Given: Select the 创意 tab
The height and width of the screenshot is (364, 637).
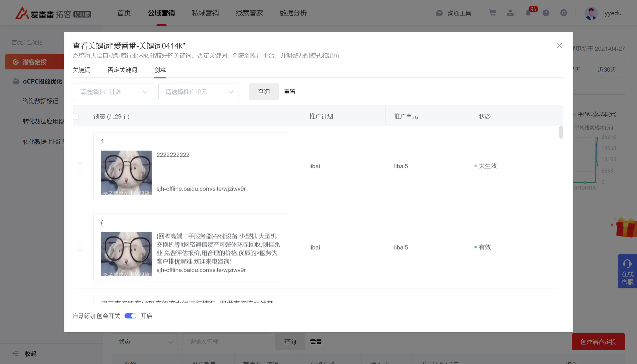Looking at the screenshot, I should click(x=160, y=70).
